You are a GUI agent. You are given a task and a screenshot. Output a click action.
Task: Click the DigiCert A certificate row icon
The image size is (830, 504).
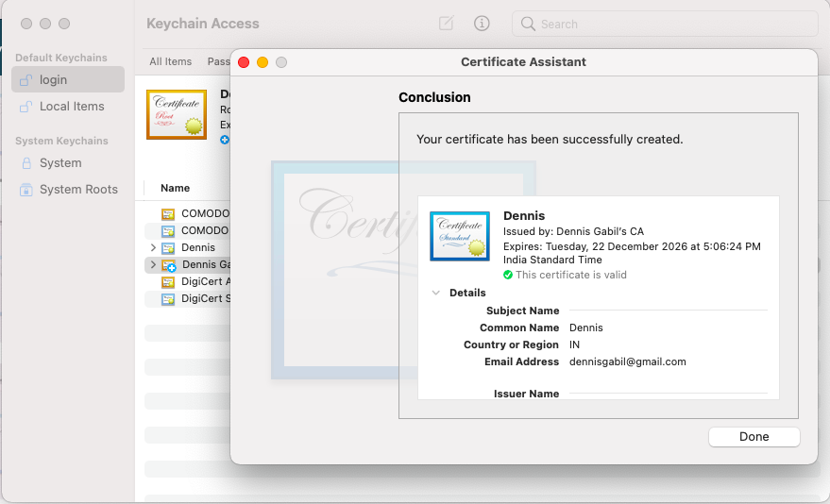(168, 282)
